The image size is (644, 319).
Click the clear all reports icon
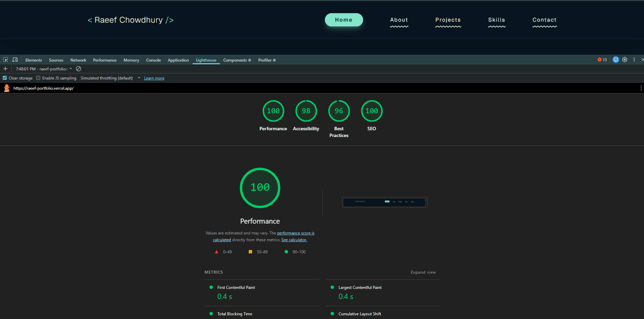(x=79, y=69)
